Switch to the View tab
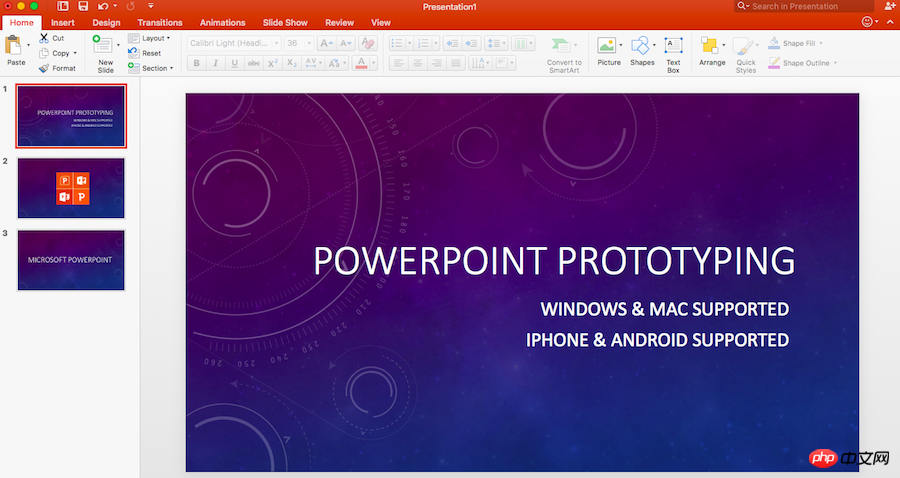The image size is (900, 478). 381,22
